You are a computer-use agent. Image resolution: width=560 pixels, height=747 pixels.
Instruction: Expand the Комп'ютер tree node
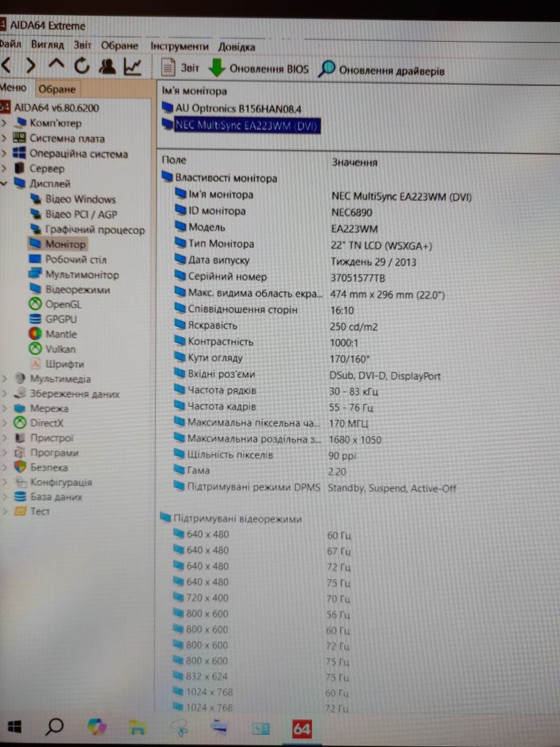click(x=5, y=123)
